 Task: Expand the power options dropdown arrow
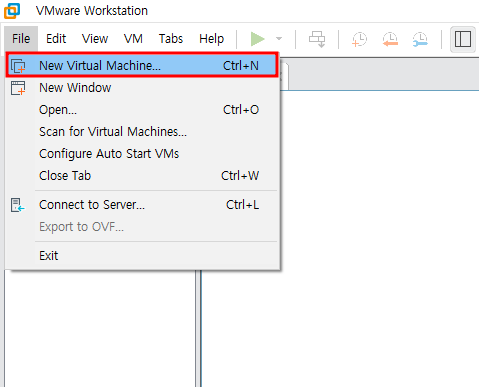point(279,39)
